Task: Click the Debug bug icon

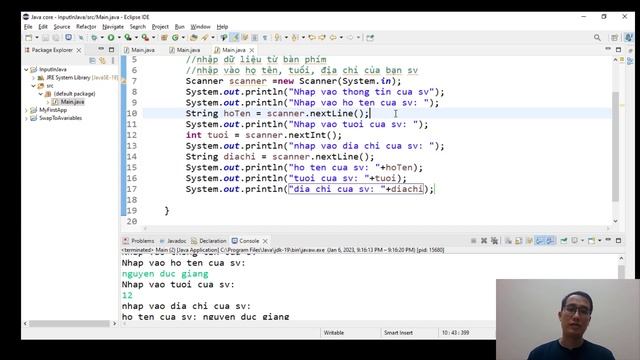Action: (x=94, y=38)
